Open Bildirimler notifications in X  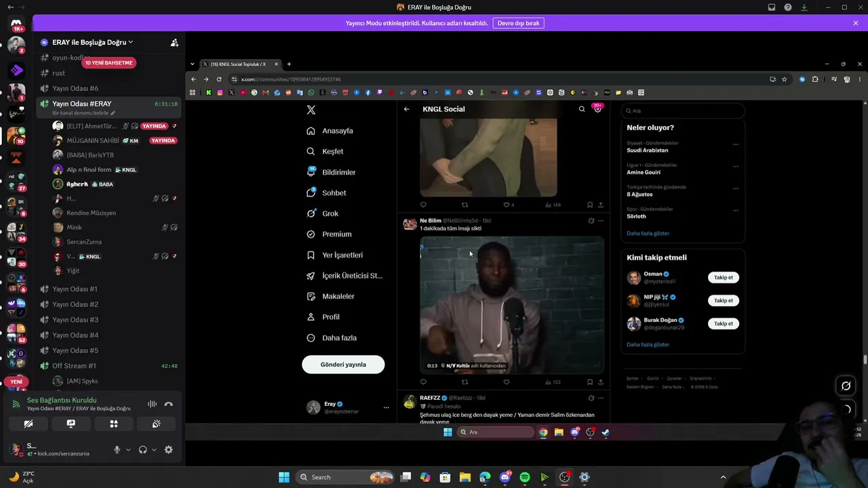click(331, 172)
